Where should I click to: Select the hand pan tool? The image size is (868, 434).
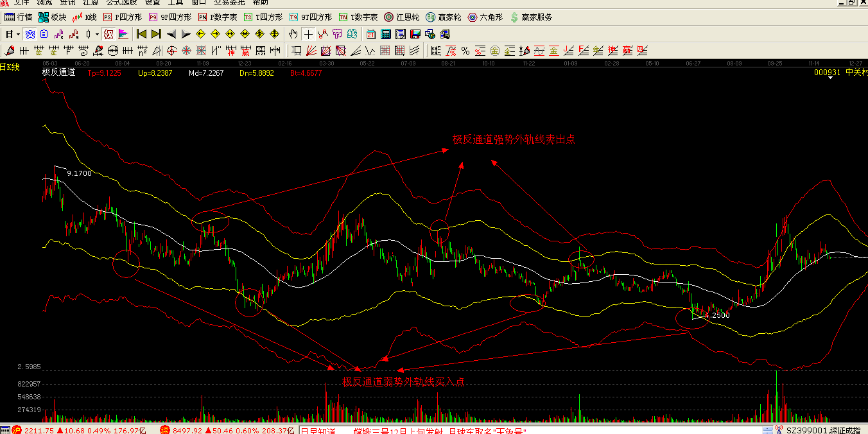click(293, 34)
